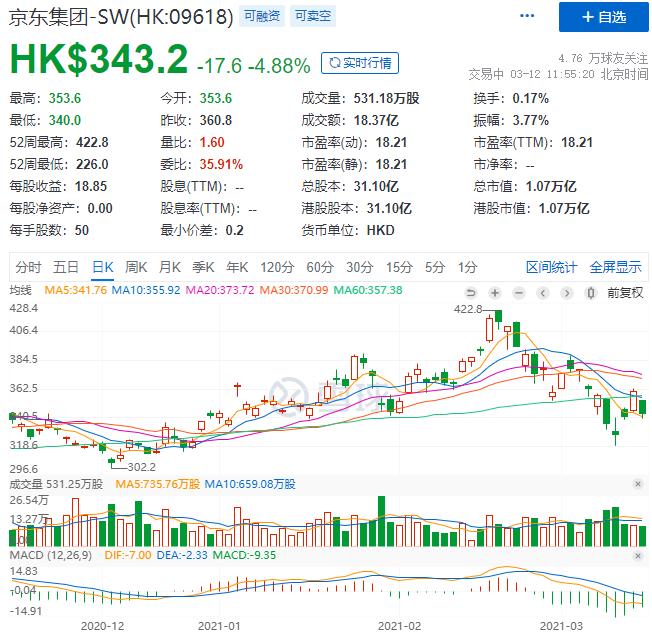652x638 pixels.
Task: Click the 302.2 low price marker
Action: click(x=141, y=467)
